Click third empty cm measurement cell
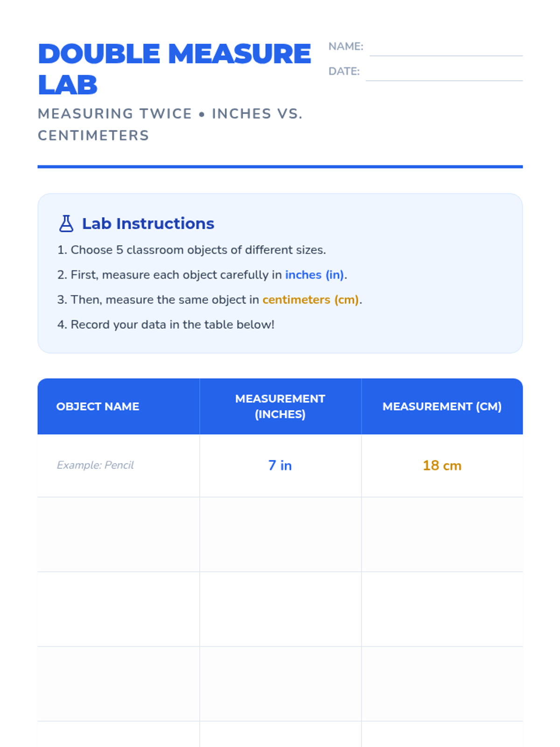The height and width of the screenshot is (747, 560). (442, 684)
